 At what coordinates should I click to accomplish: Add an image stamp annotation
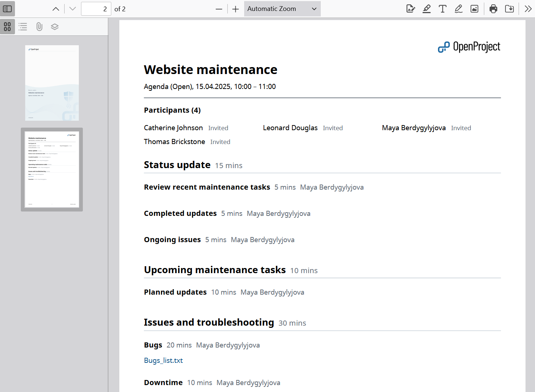click(x=474, y=8)
